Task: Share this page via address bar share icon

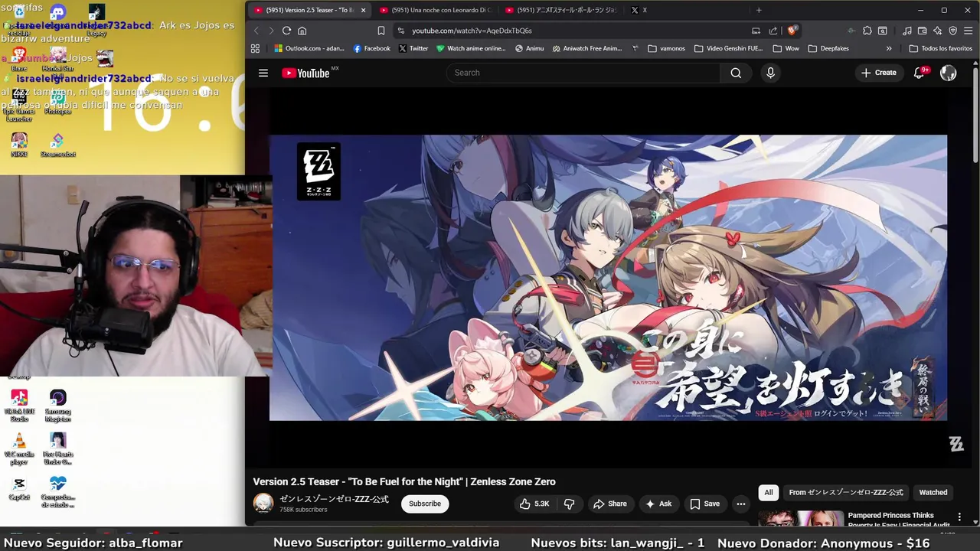Action: (773, 31)
